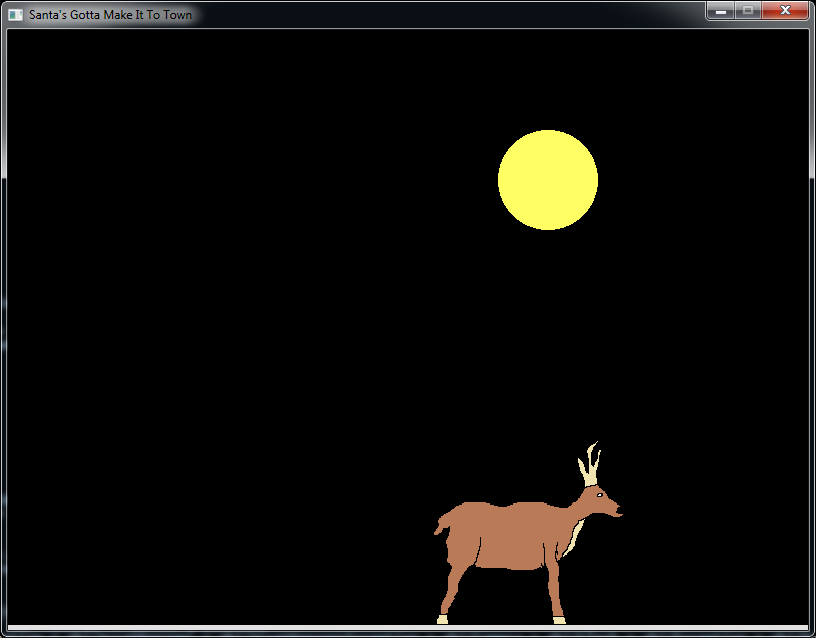Click the yellow moon in the sky
The image size is (816, 638).
(x=548, y=180)
